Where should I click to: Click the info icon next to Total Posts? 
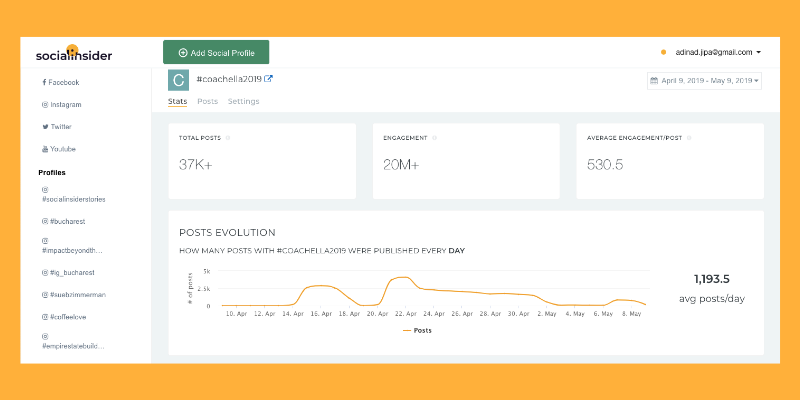228,138
